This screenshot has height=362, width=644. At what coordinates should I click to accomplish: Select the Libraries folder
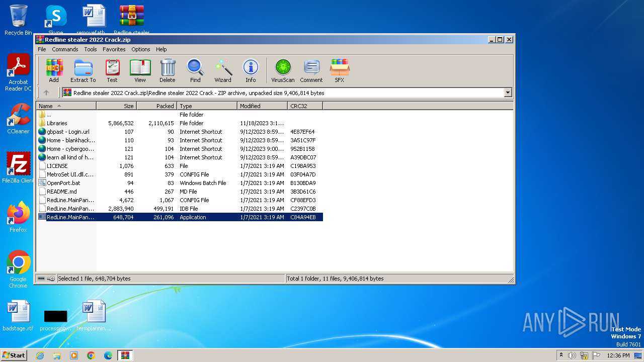(180, 123)
